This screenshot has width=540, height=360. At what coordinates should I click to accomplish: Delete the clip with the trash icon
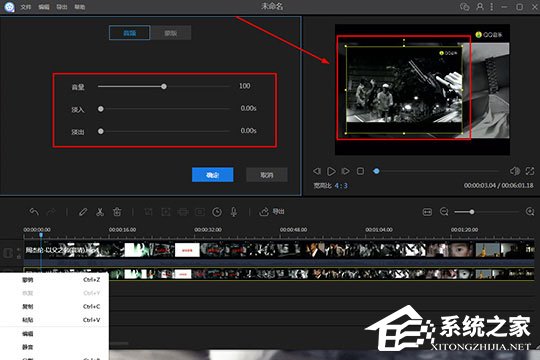click(117, 212)
